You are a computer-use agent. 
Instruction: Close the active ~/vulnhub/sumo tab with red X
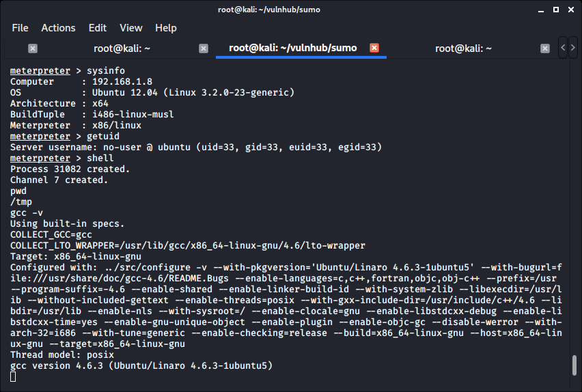click(374, 48)
